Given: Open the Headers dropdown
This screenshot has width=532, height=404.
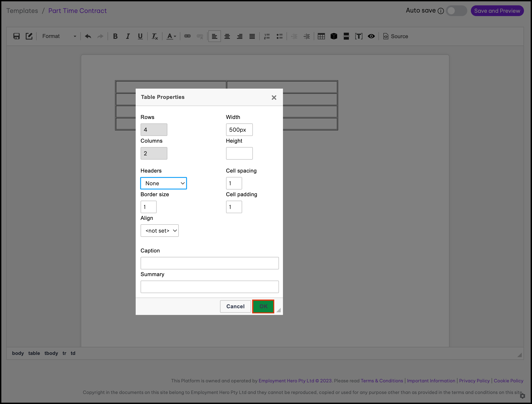Looking at the screenshot, I should point(164,183).
